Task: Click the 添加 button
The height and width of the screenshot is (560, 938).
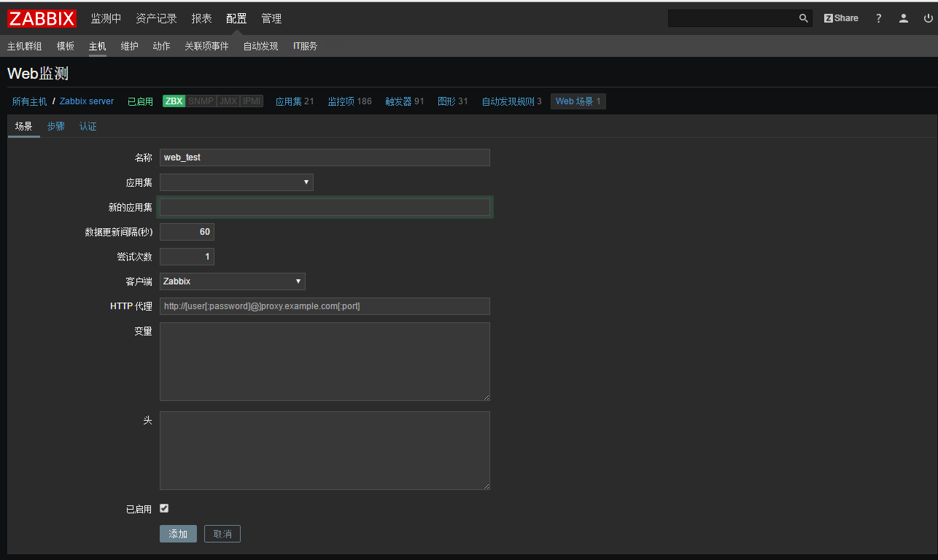Action: [178, 534]
